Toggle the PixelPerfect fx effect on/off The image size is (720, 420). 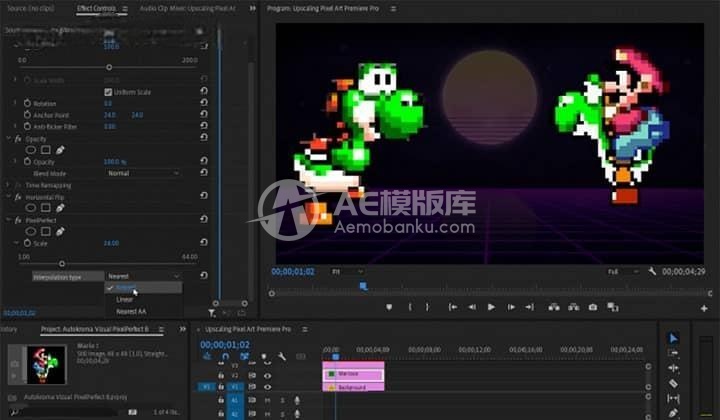point(18,218)
